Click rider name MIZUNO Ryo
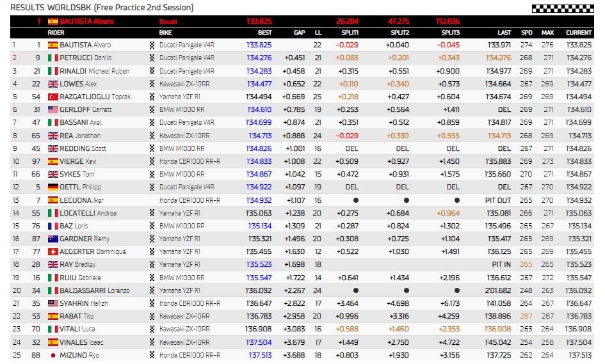The height and width of the screenshot is (364, 605). (79, 355)
